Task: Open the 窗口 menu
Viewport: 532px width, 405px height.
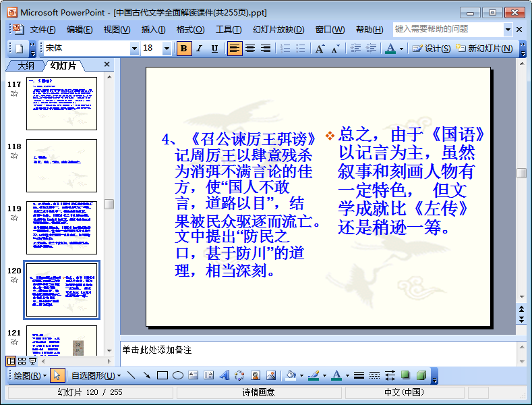Action: click(x=330, y=30)
